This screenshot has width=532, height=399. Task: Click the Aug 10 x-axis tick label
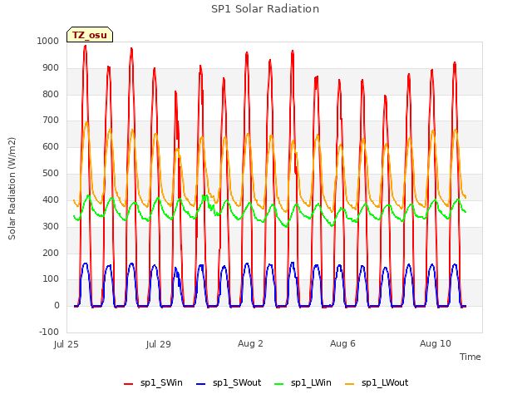tap(436, 343)
